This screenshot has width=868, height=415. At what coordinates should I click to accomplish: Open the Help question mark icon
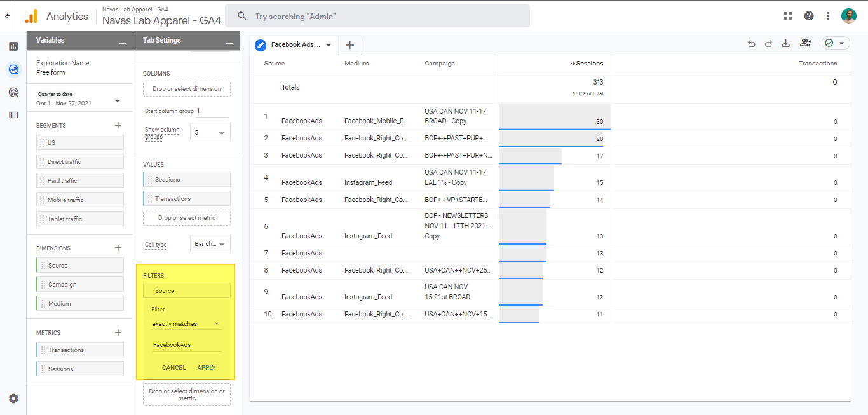[x=808, y=16]
